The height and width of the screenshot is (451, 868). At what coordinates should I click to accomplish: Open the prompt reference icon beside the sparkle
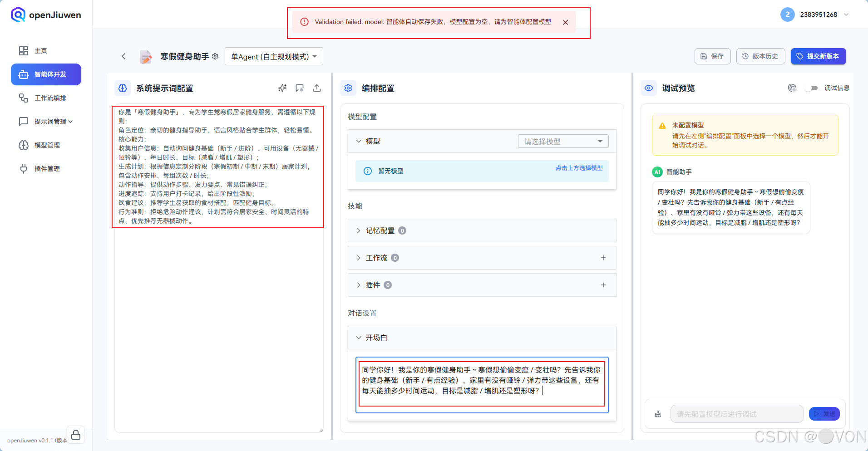[x=300, y=88]
